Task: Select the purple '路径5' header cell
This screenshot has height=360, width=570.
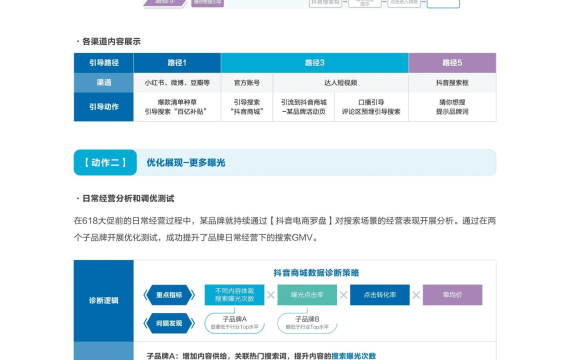Action: tap(452, 63)
